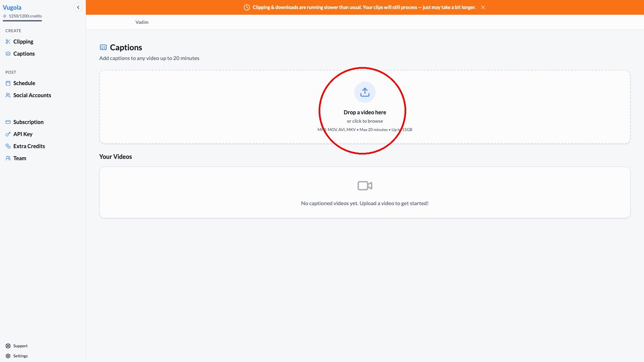
Task: Click 'Drop a video here' text
Action: 365,112
